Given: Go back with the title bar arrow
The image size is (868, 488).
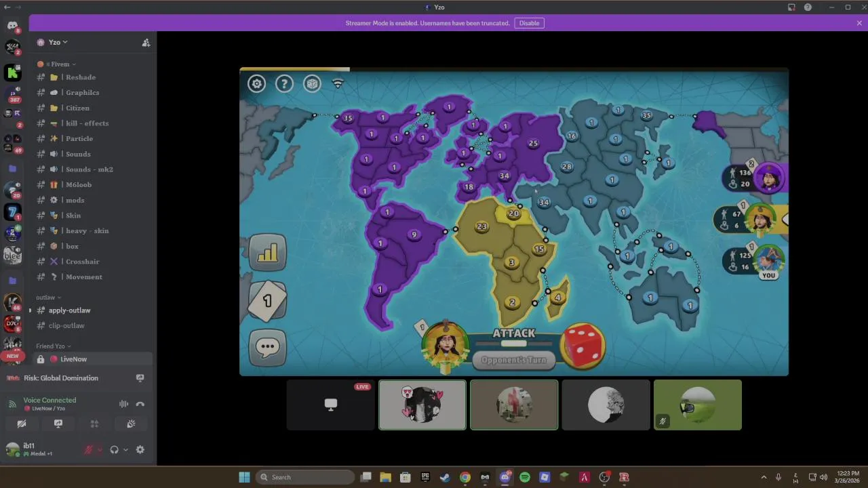Looking at the screenshot, I should (x=7, y=7).
